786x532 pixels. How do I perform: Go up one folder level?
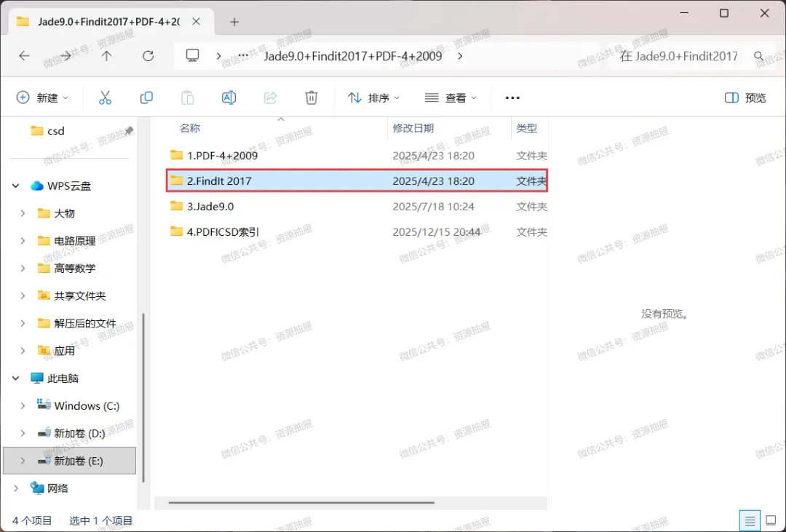(106, 55)
